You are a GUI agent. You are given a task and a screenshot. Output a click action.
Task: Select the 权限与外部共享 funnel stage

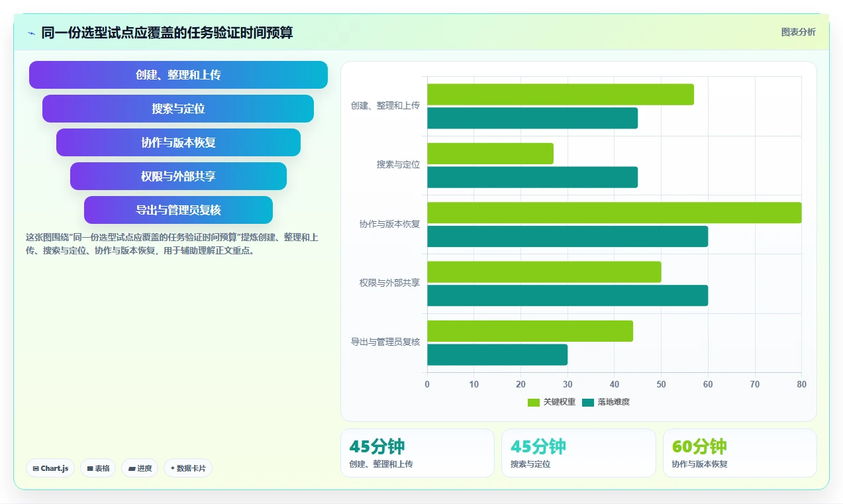178,176
